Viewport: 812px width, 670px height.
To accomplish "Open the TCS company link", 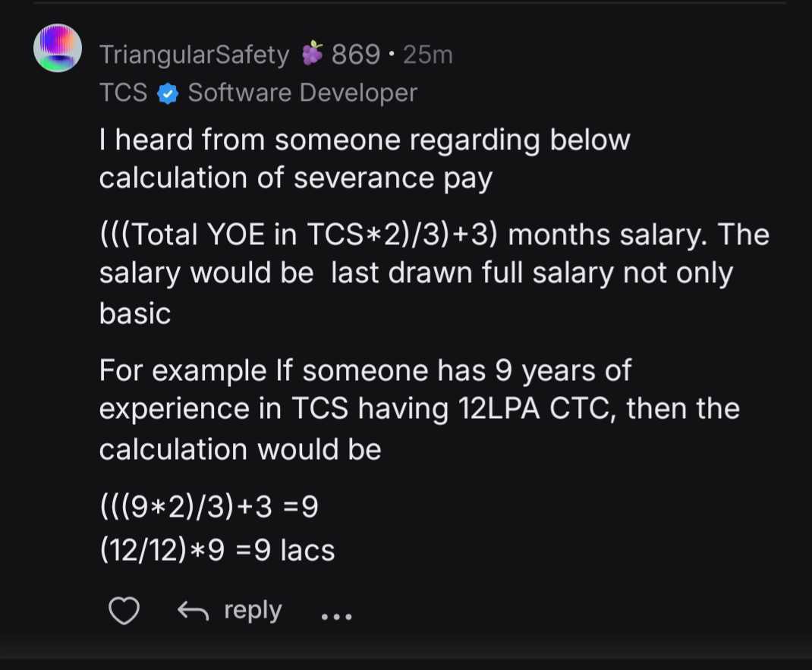I will pyautogui.click(x=123, y=93).
